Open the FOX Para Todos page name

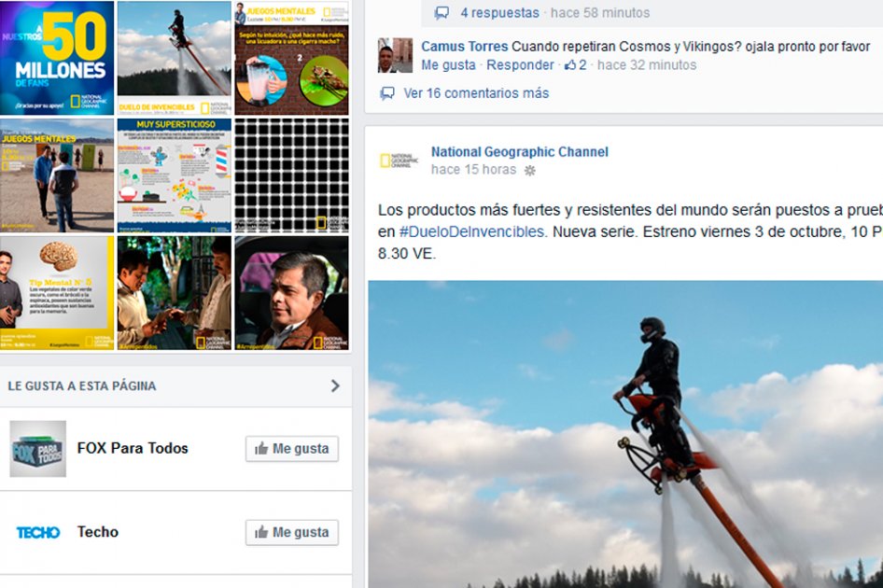click(x=133, y=448)
